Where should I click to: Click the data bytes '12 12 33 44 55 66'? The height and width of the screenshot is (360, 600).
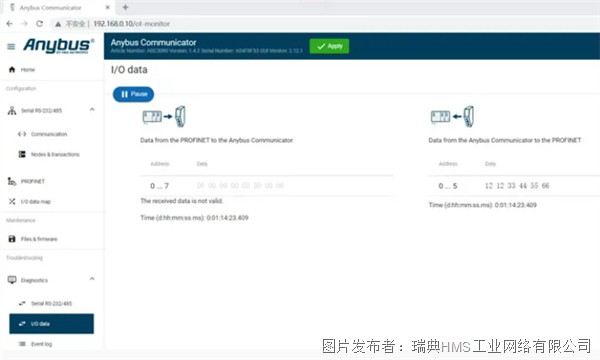(x=517, y=186)
